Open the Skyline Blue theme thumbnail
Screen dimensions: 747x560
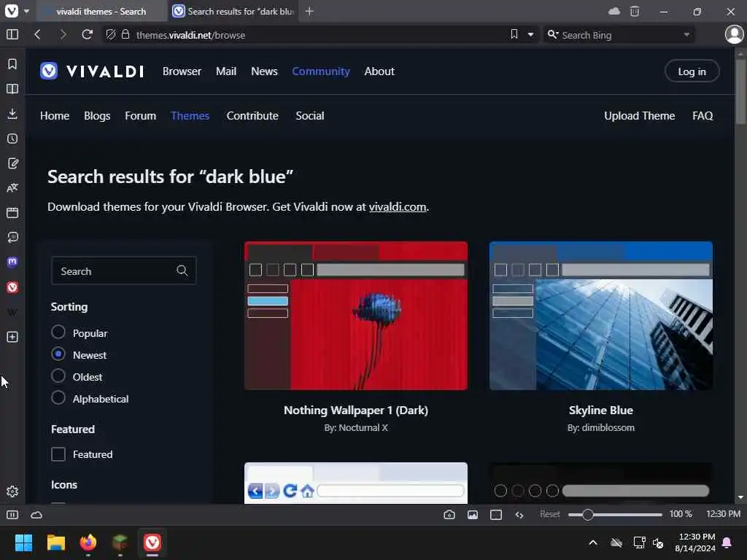coord(601,316)
